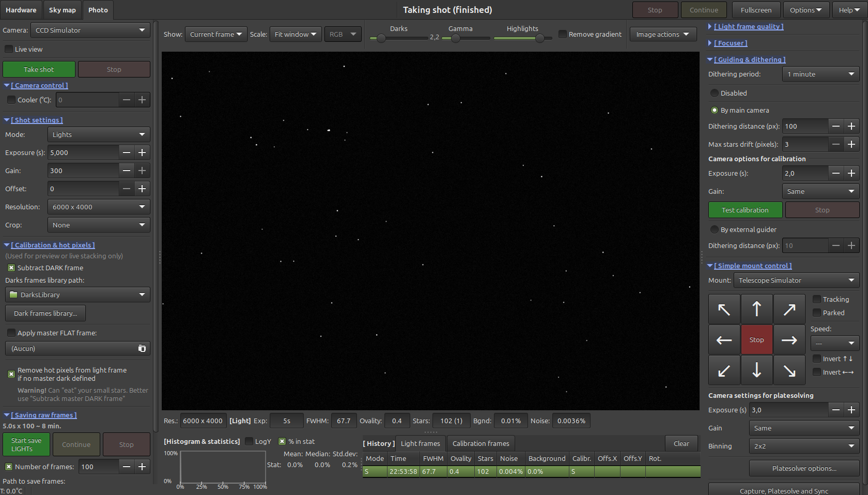Increase calibration Exposure value 2,0
The width and height of the screenshot is (868, 495).
click(851, 173)
